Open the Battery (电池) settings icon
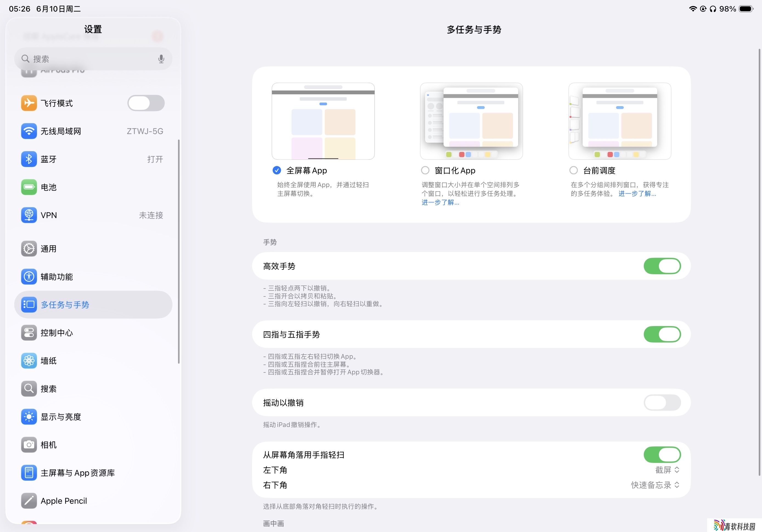This screenshot has height=532, width=762. click(x=29, y=187)
